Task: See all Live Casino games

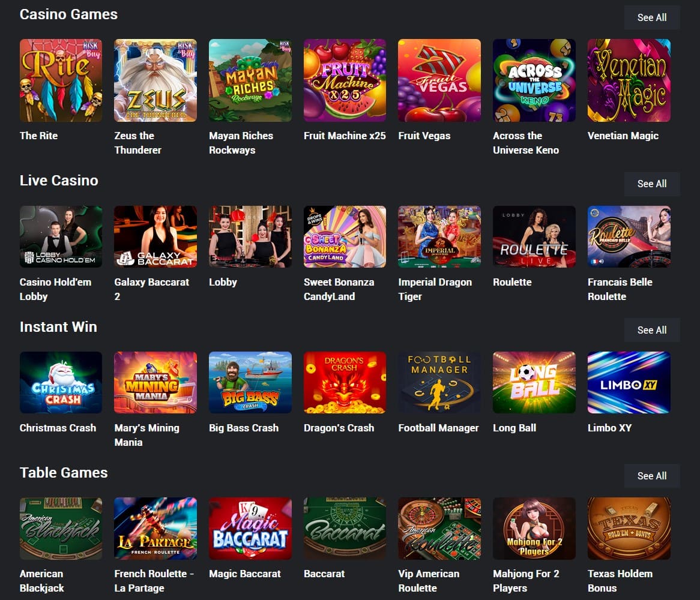Action: [652, 184]
